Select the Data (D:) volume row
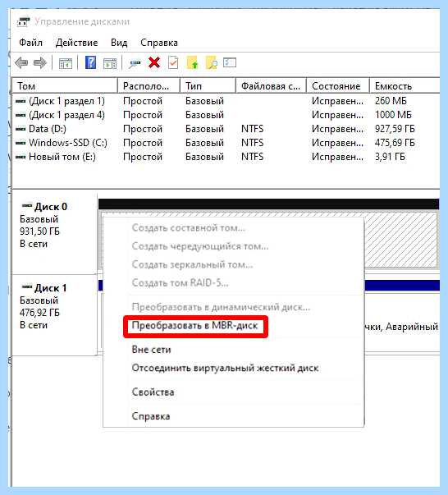 tap(226, 129)
